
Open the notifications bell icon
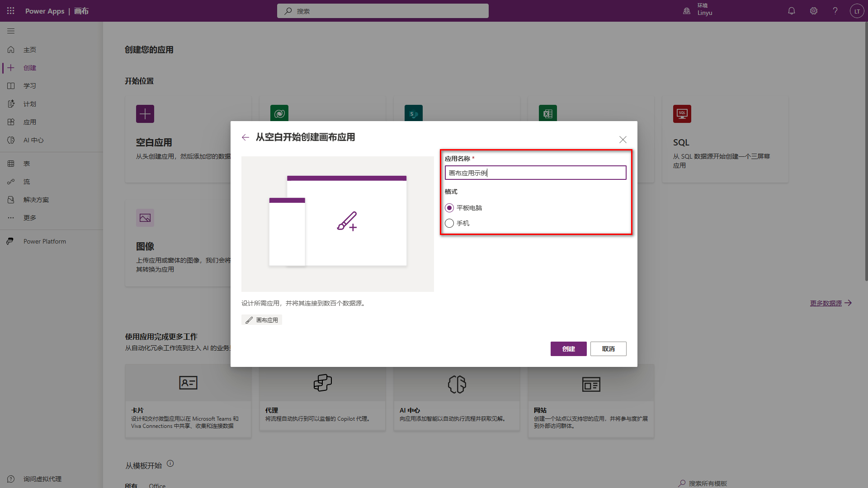792,11
